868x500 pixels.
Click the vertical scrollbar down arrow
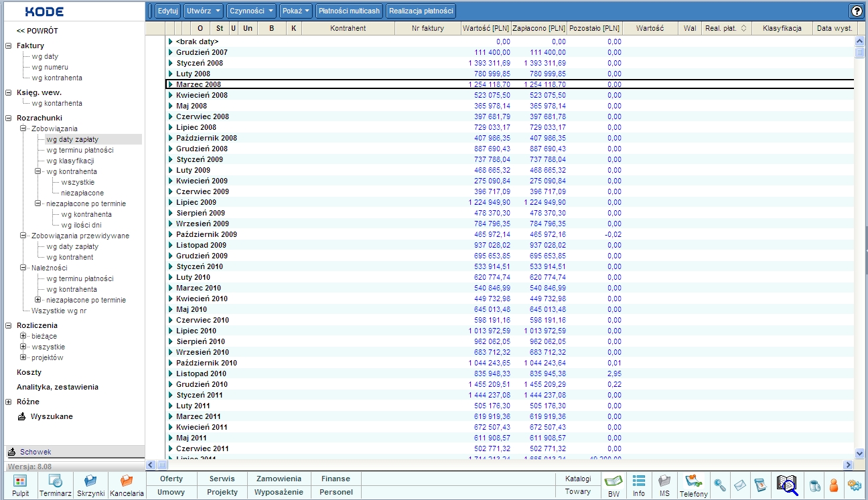click(860, 452)
